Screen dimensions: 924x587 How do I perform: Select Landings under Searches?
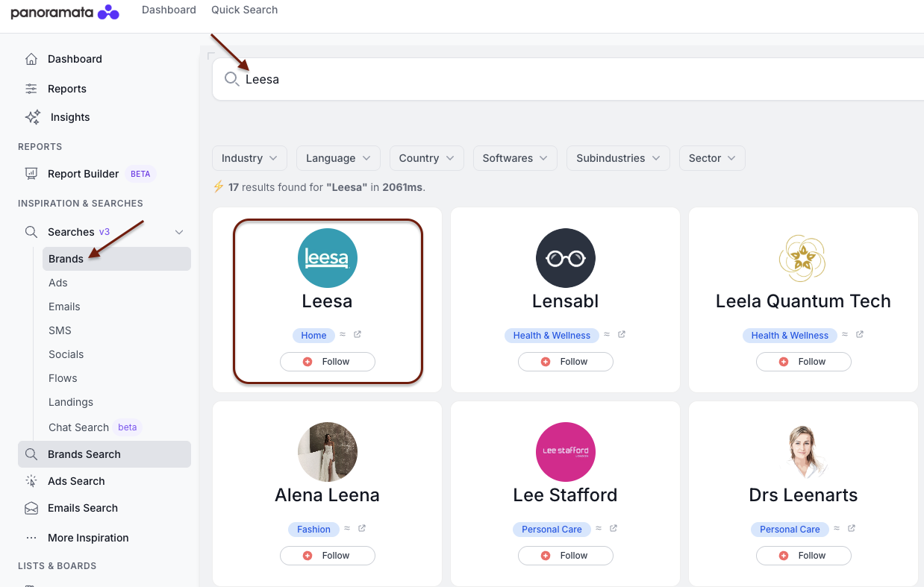point(71,402)
